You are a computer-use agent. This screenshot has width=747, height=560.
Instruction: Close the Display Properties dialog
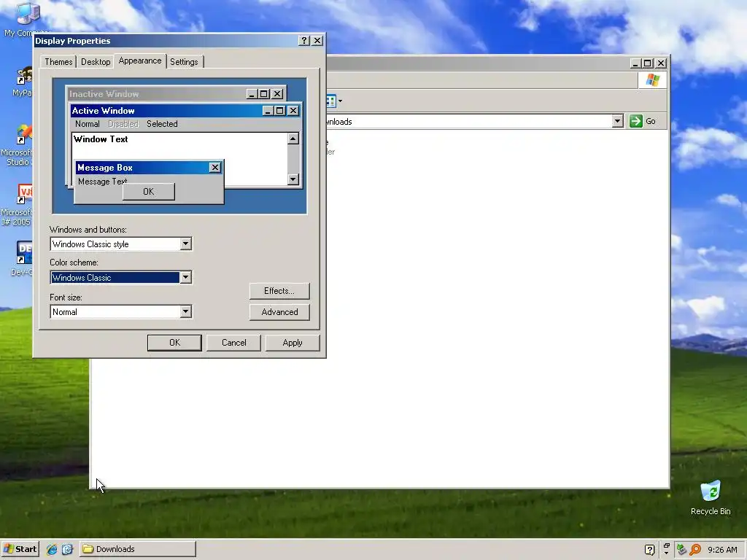[317, 41]
